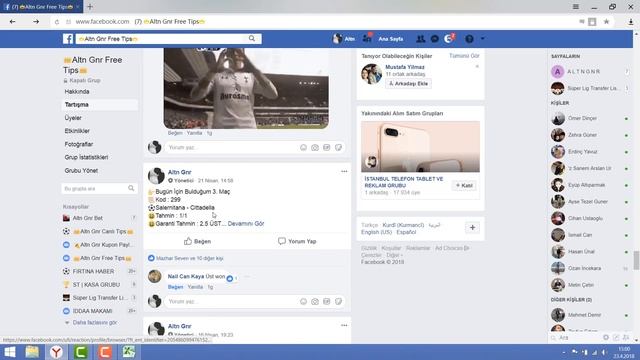
Task: Open notifications globe icon
Action: tap(449, 39)
